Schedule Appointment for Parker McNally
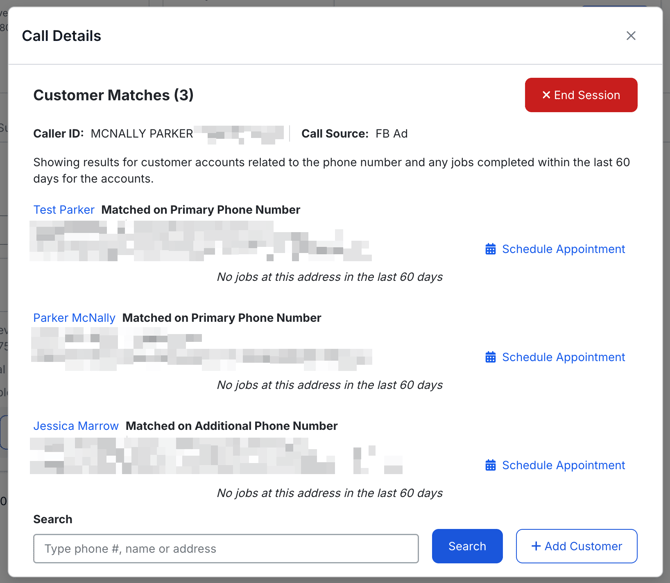Viewport: 670px width, 583px height. [563, 357]
